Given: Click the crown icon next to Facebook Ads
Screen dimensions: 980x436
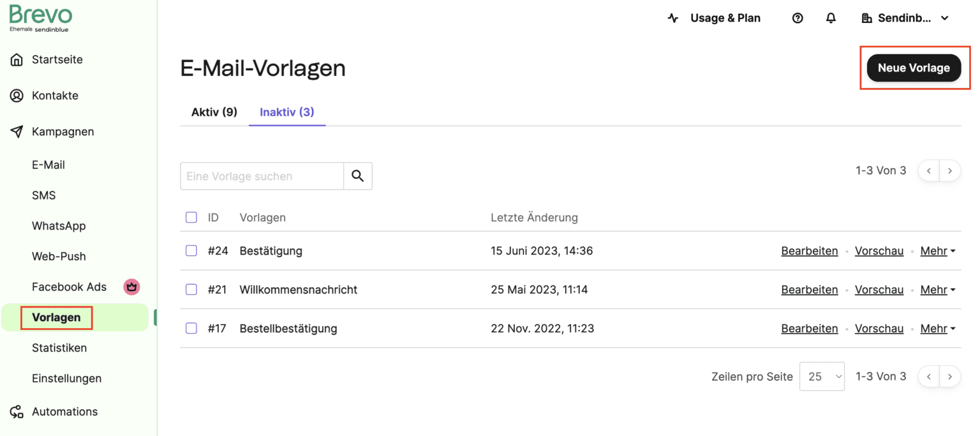Looking at the screenshot, I should coord(131,287).
